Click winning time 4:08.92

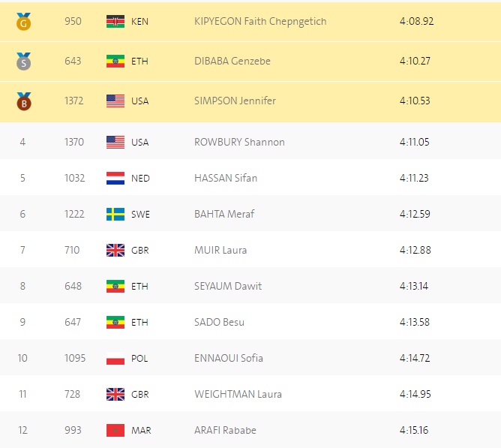pyautogui.click(x=417, y=22)
